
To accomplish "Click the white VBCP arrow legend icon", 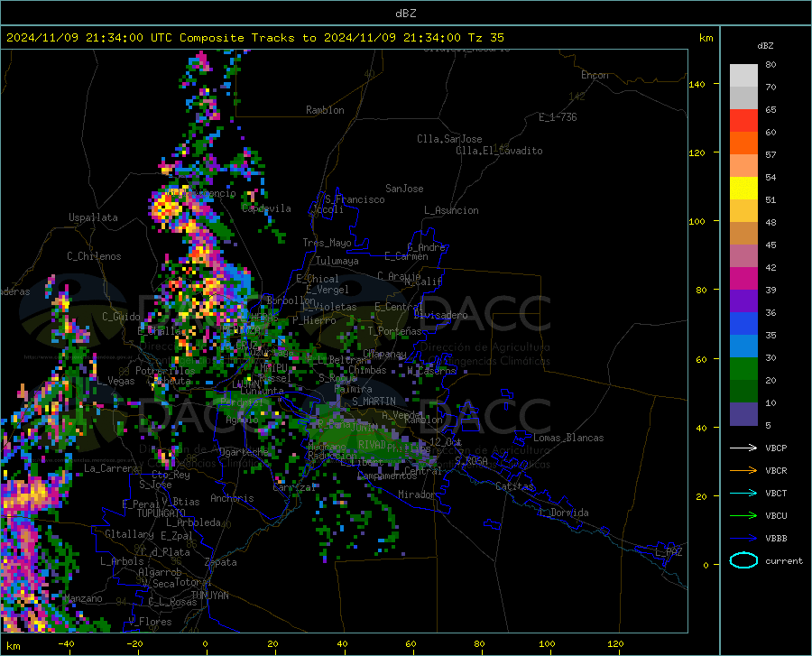I will click(x=743, y=448).
